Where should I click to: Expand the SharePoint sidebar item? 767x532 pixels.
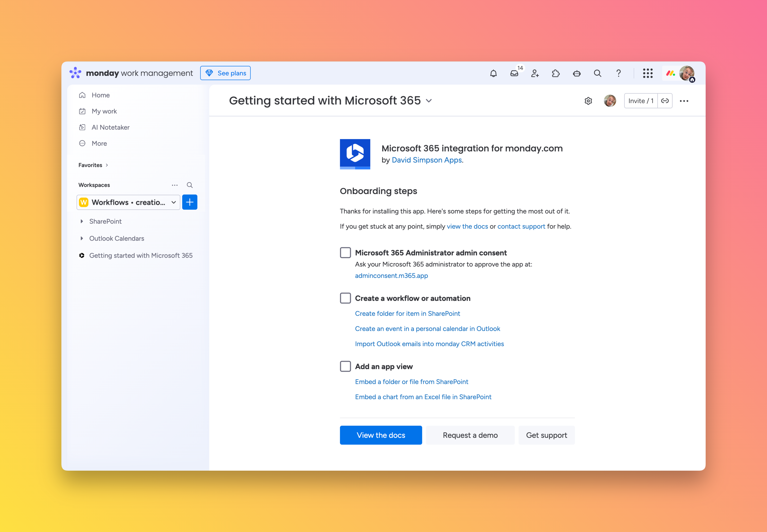coord(82,221)
